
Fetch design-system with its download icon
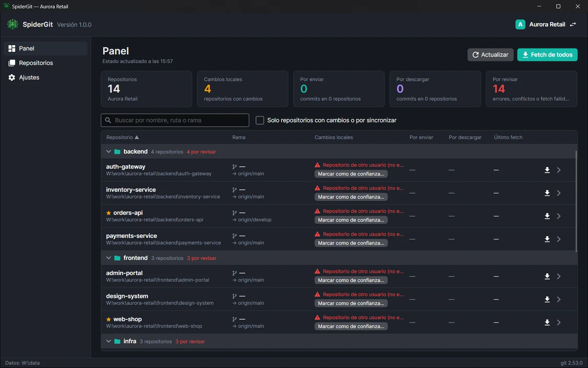547,299
